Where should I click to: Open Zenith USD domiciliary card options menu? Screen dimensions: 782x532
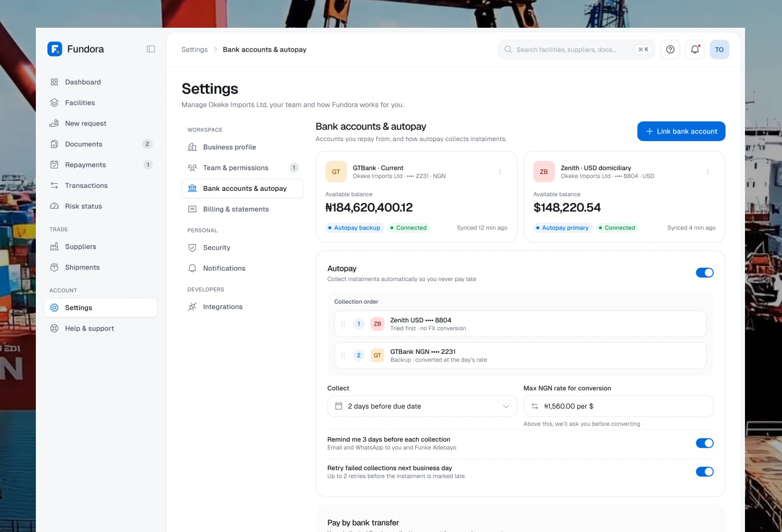pos(707,172)
